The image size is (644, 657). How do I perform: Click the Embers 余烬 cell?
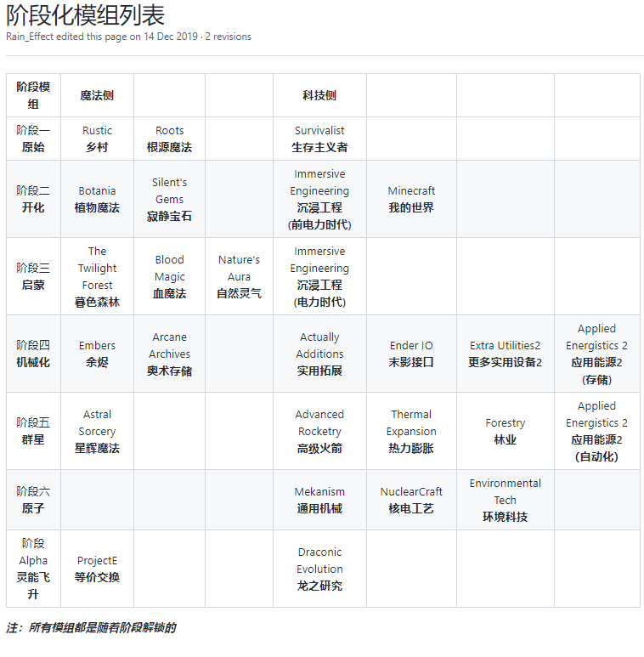97,354
